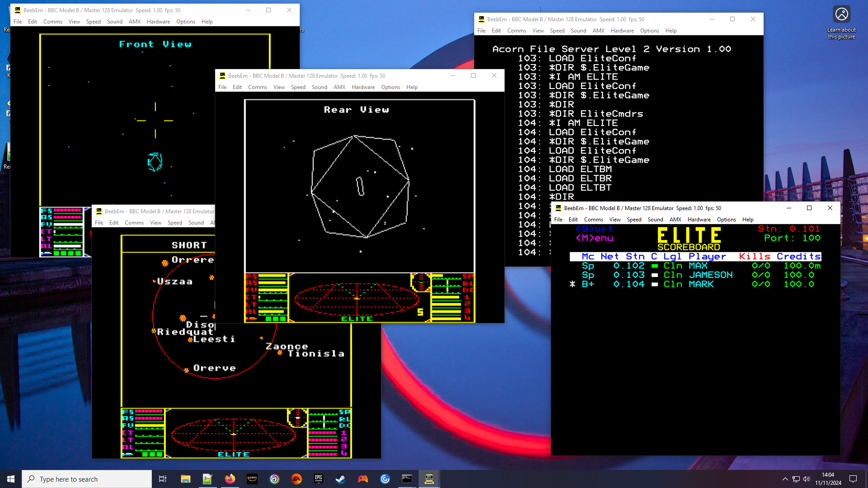Open the volume control tray icon
868x488 pixels.
(807, 479)
